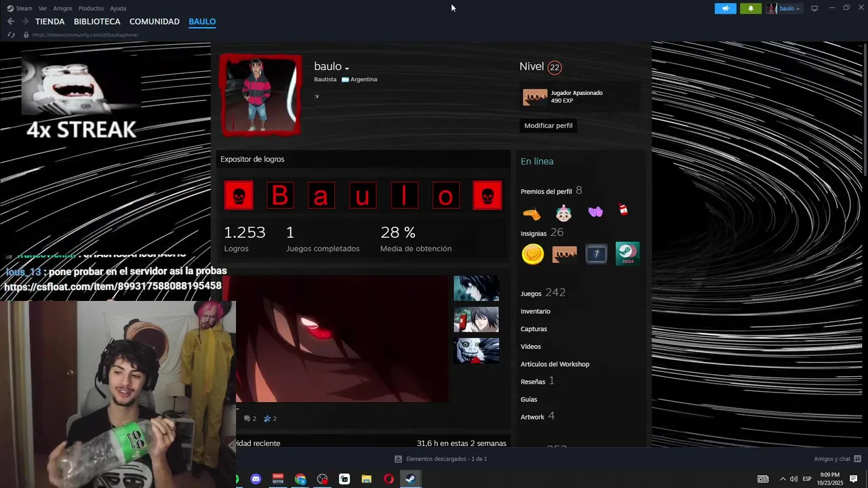The height and width of the screenshot is (488, 868).
Task: Open the Ayuda menu
Action: pyautogui.click(x=118, y=8)
